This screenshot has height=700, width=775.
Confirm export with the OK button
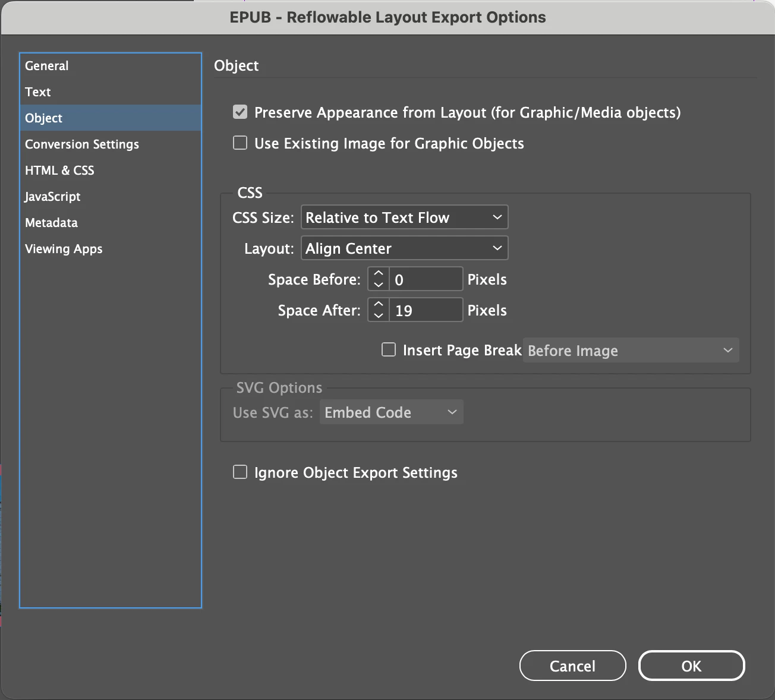click(x=692, y=666)
